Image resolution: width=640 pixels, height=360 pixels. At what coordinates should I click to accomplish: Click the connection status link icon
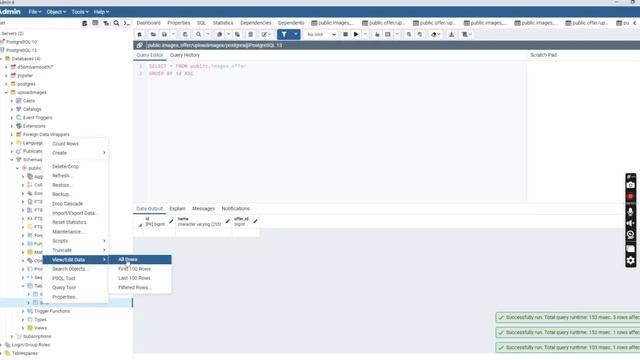(x=140, y=45)
